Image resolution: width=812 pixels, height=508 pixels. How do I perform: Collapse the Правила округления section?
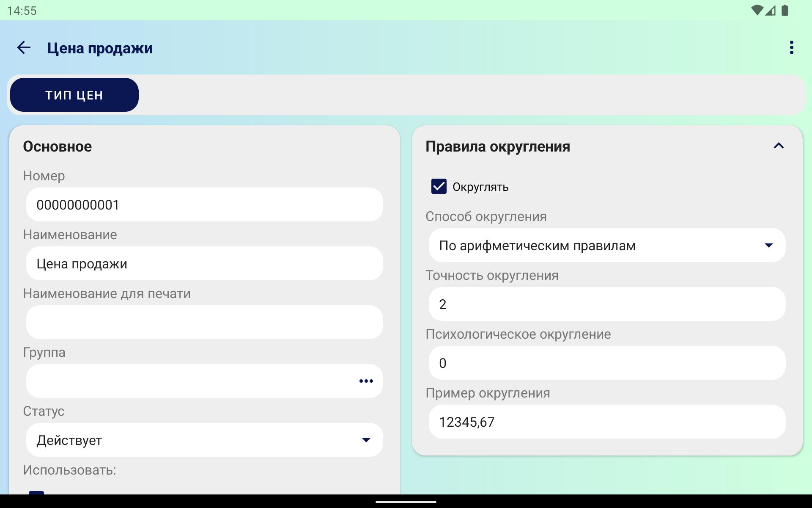779,146
